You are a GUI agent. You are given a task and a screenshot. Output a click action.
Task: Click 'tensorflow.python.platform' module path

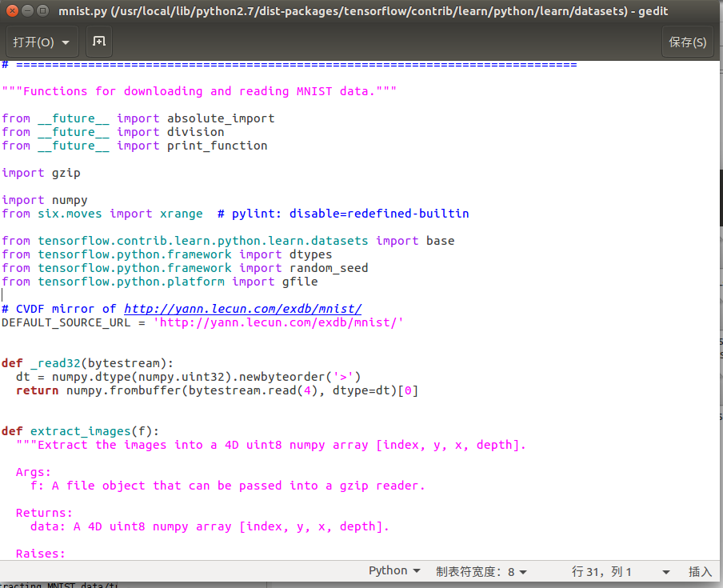click(x=131, y=282)
